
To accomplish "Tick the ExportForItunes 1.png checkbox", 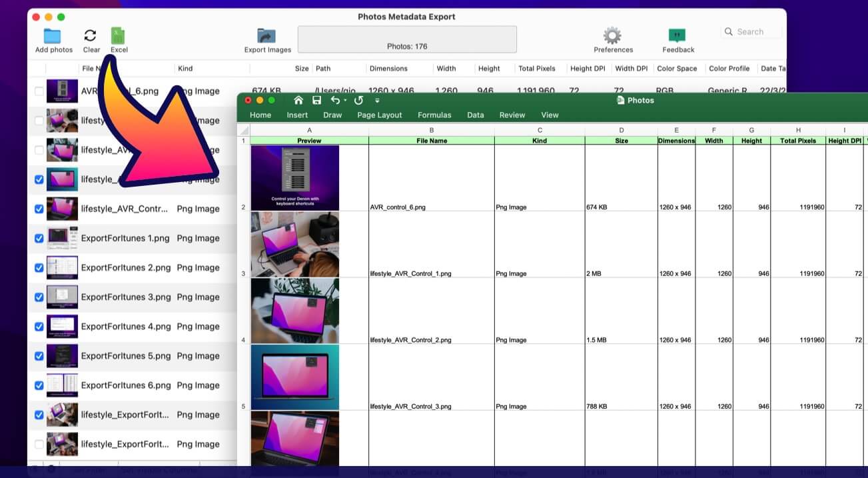I will [39, 238].
